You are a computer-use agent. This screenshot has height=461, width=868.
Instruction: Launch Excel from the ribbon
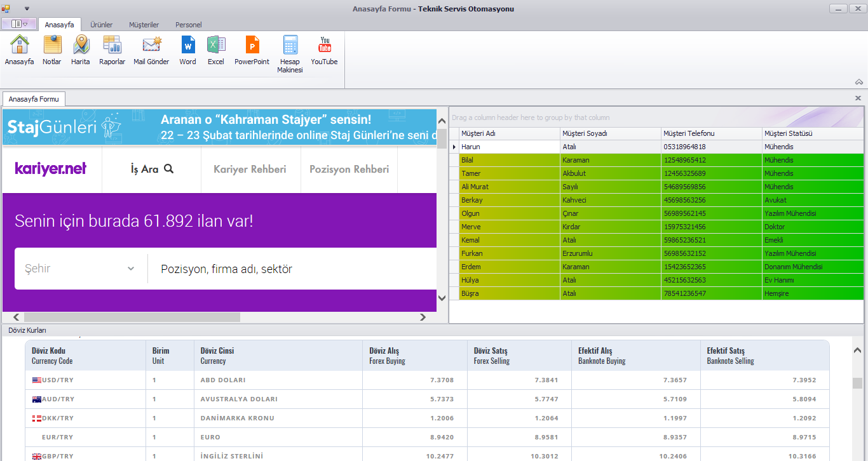pos(216,51)
